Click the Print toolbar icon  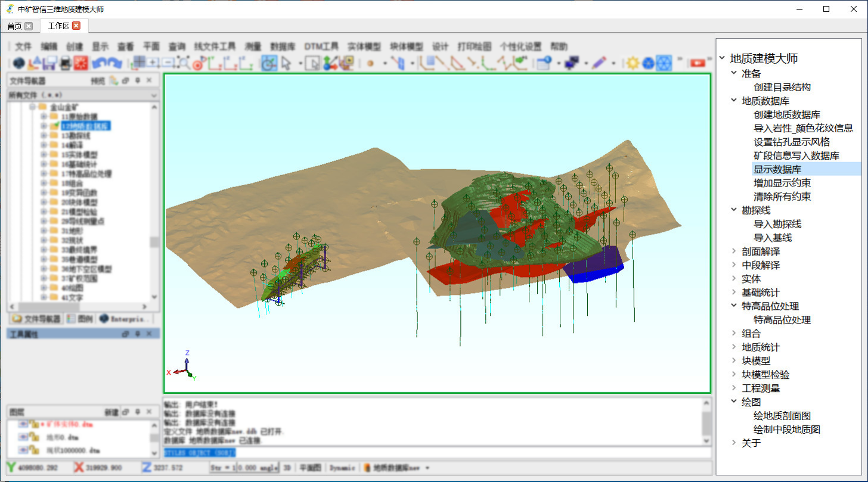point(66,63)
